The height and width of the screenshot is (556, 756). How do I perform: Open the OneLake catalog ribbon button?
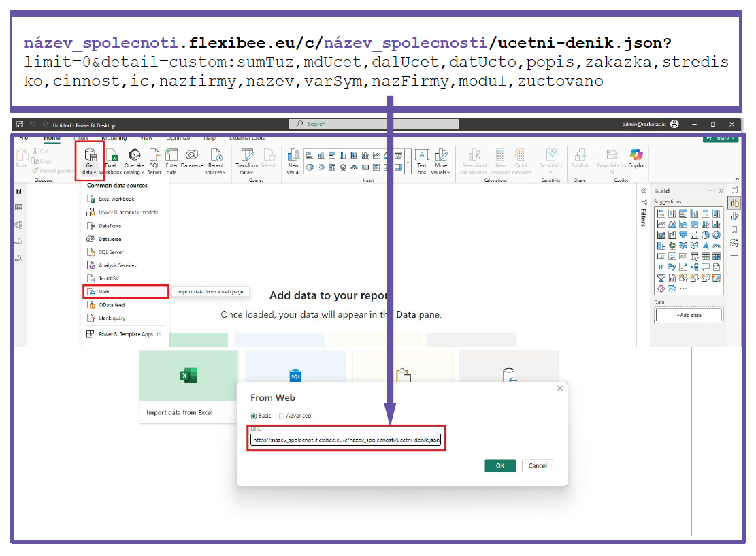click(134, 161)
